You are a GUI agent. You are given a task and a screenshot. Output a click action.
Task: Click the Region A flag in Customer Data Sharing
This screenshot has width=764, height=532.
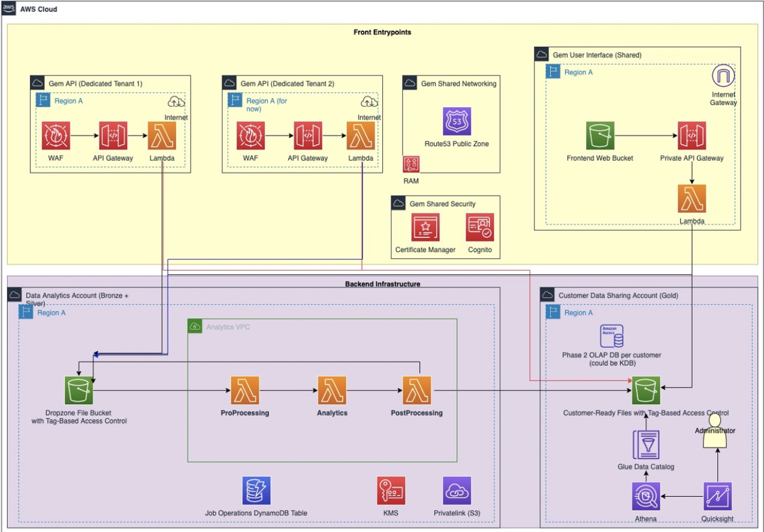pyautogui.click(x=553, y=312)
